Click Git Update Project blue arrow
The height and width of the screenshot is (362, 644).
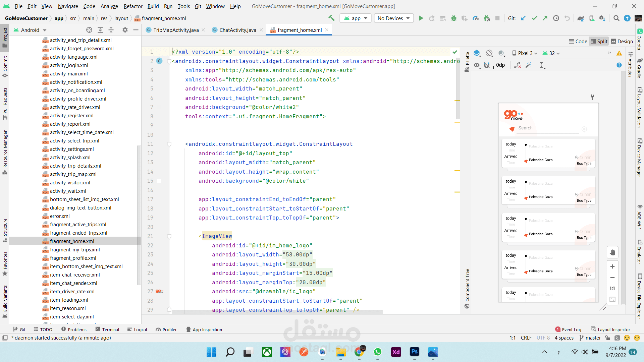pos(523,18)
